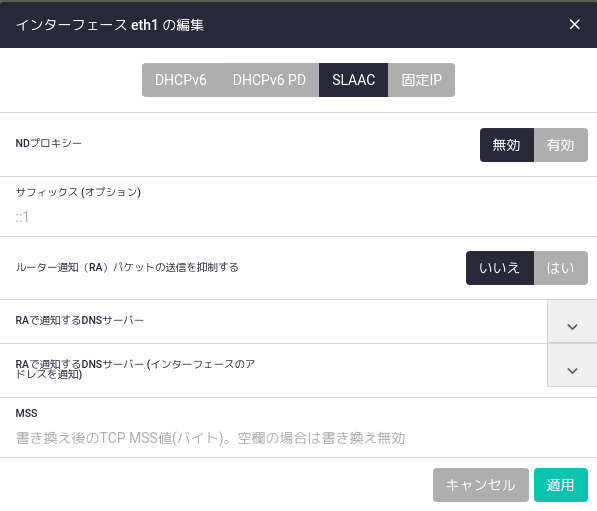Image resolution: width=597 pixels, height=511 pixels.
Task: Click the MSS field label
Action: [26, 413]
